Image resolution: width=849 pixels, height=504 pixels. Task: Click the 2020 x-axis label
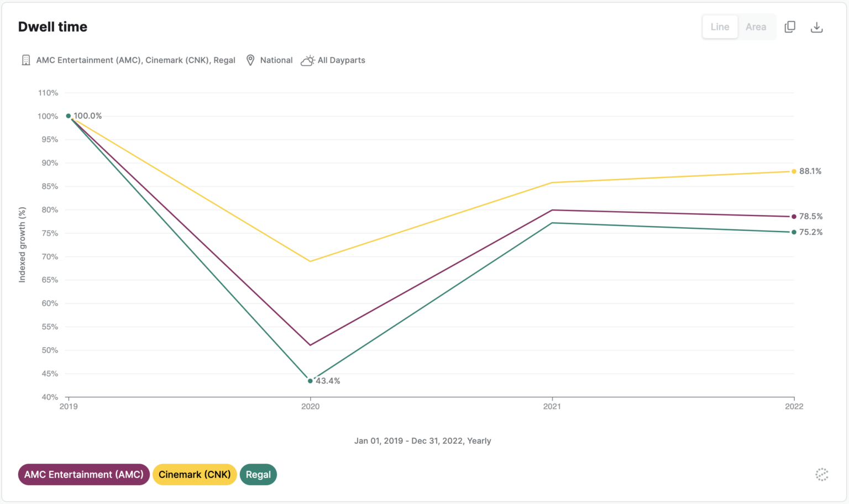(310, 406)
